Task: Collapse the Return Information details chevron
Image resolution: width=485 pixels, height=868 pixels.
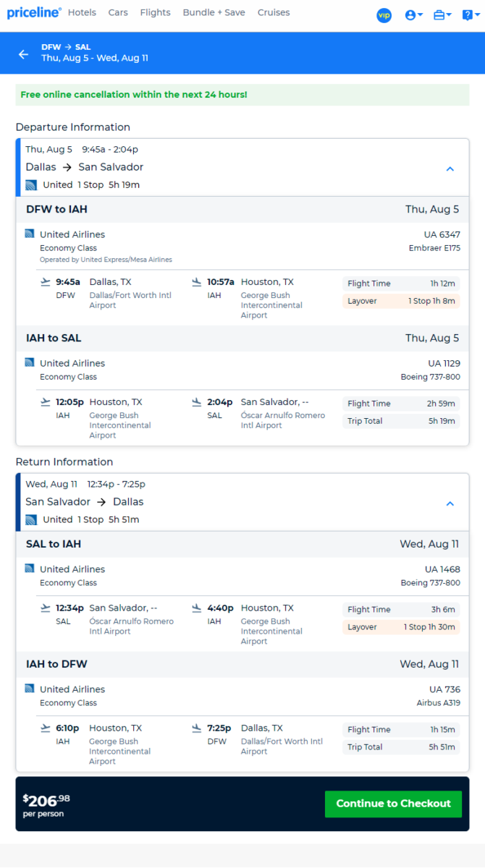Action: tap(450, 503)
